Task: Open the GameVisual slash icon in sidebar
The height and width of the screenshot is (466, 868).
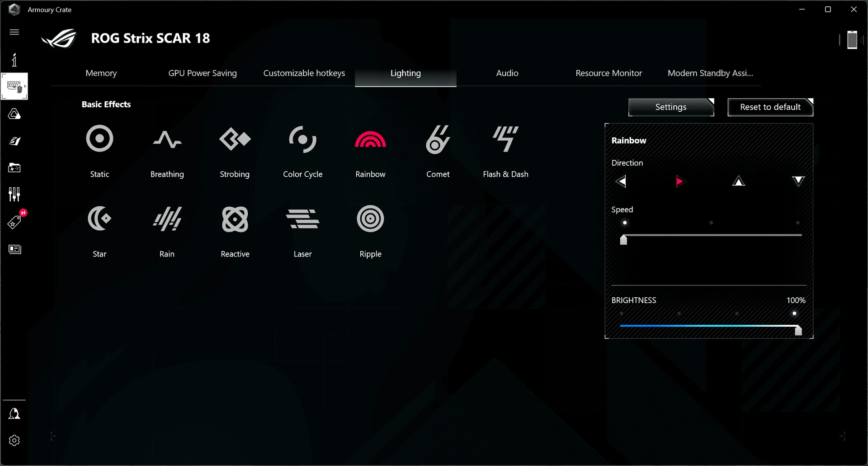Action: tap(14, 141)
